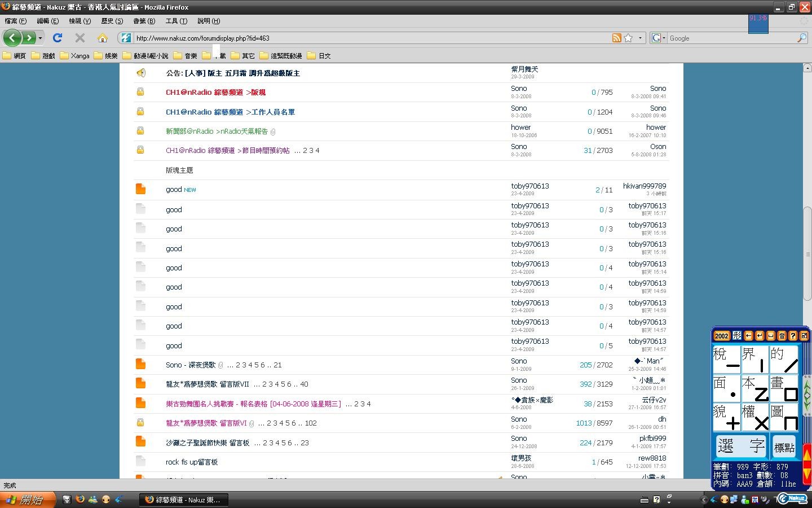
Task: Click the 音 sound button in input panel
Action: tap(782, 336)
